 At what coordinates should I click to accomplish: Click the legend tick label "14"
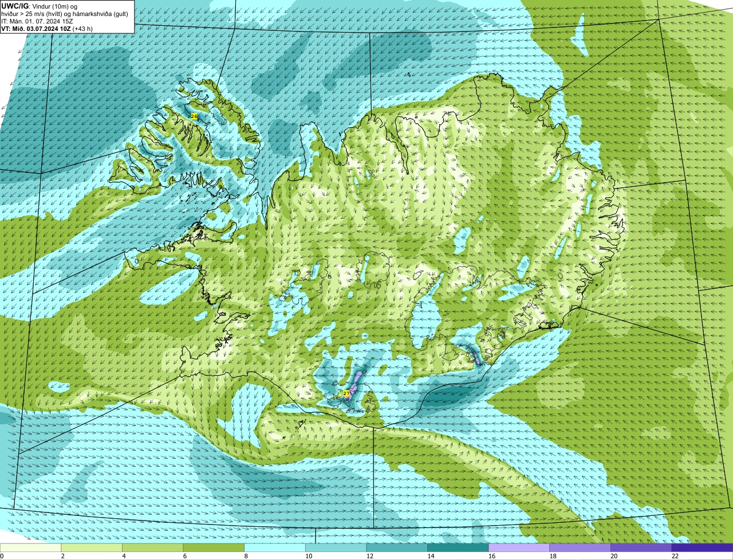[431, 556]
